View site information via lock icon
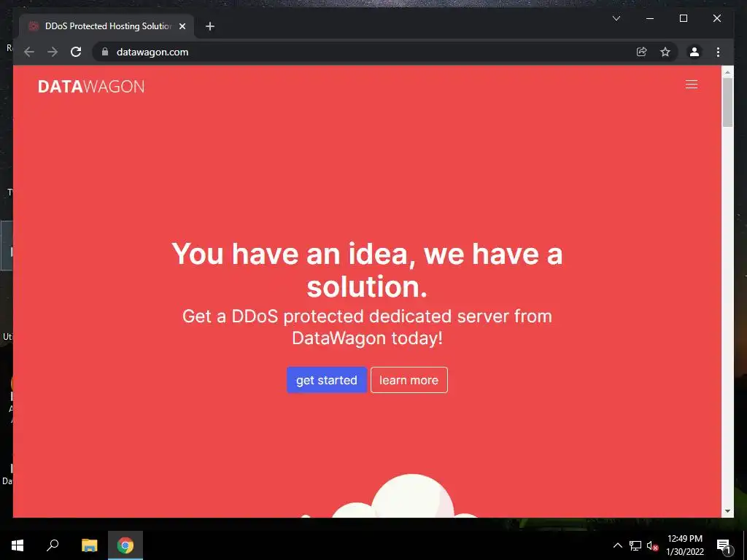The width and height of the screenshot is (747, 560). coord(105,52)
